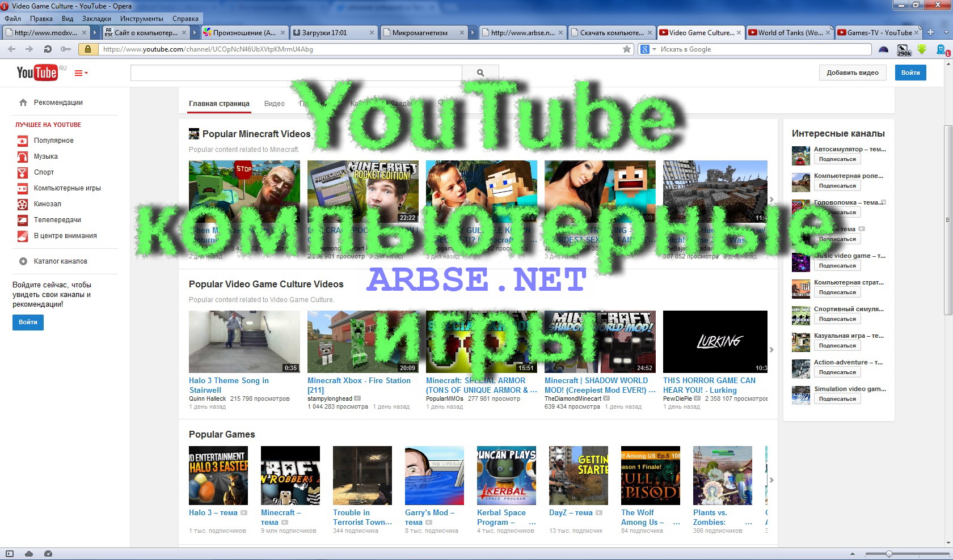Go back with the browser back arrow
Screen dimensions: 953x560
click(x=12, y=49)
